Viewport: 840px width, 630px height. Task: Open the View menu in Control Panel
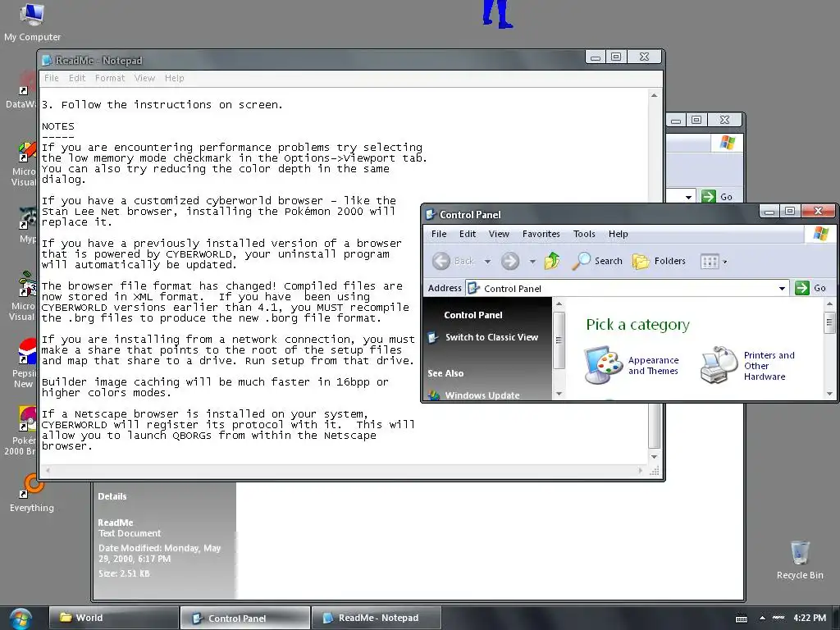(499, 234)
